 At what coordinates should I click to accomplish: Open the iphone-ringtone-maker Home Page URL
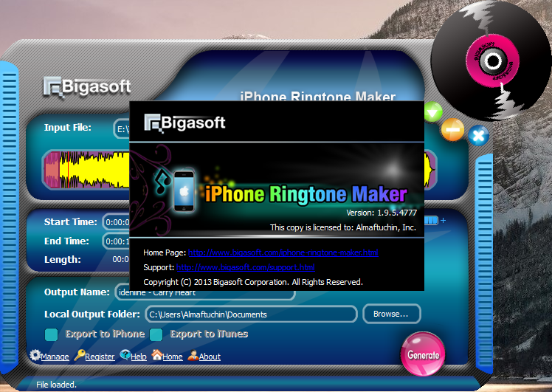[x=283, y=252]
